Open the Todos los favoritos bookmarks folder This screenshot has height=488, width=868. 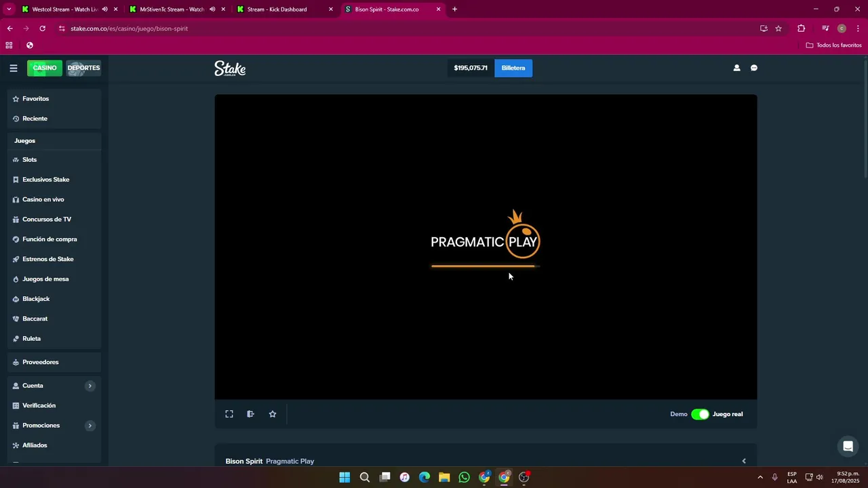[833, 45]
